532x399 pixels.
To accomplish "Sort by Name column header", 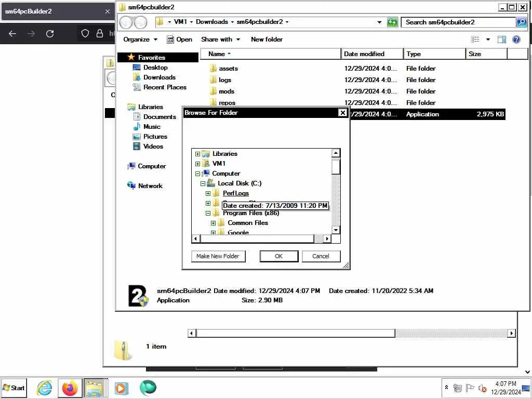I will coord(270,54).
